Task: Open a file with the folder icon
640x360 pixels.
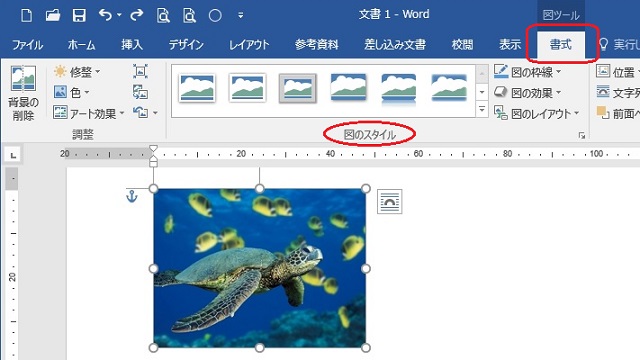Action: (53, 16)
